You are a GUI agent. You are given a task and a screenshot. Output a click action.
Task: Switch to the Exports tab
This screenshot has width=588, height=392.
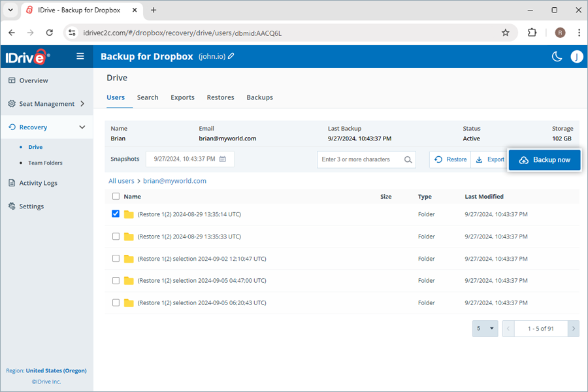pyautogui.click(x=182, y=97)
